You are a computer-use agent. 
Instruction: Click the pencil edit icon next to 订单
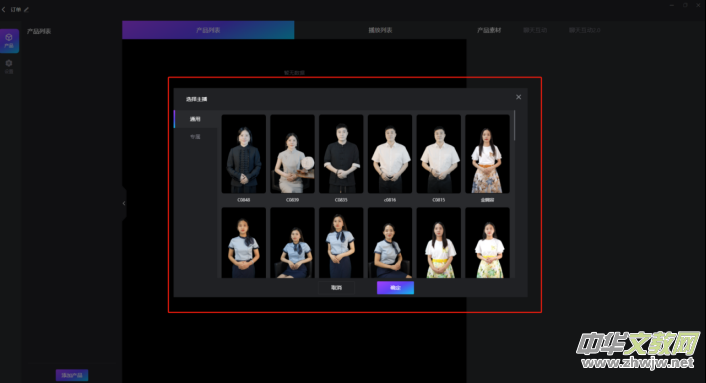[26, 9]
